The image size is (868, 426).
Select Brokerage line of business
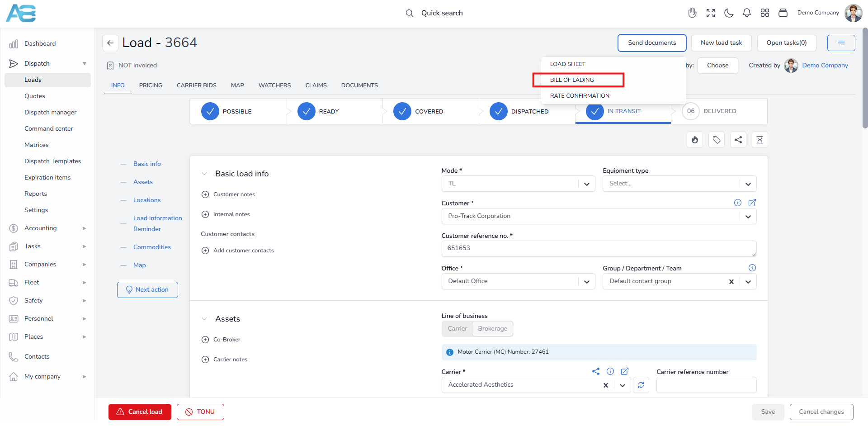click(492, 329)
